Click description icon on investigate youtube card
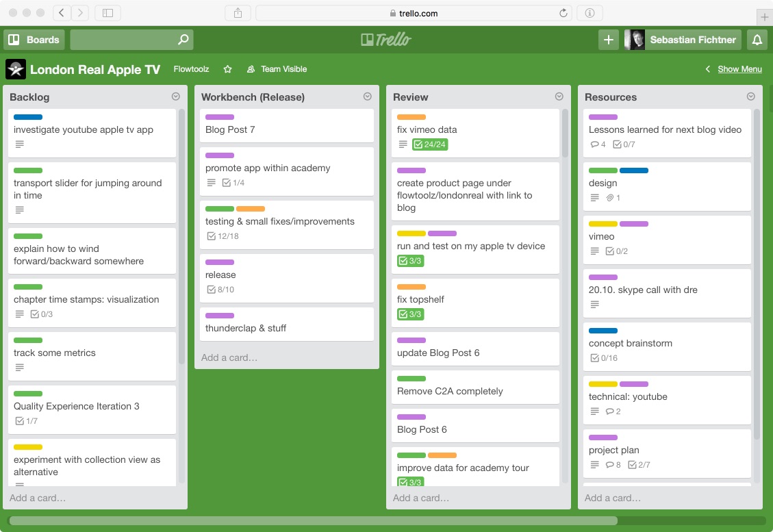Viewport: 773px width, 532px height. coord(19,144)
